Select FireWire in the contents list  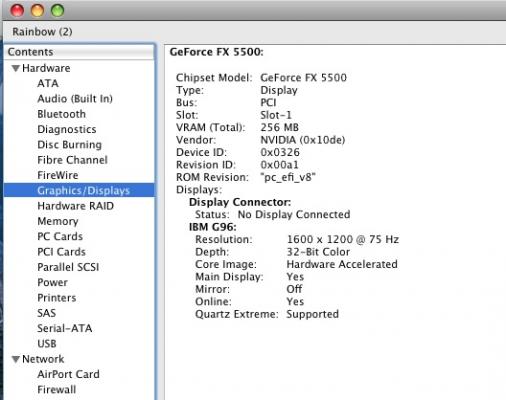[x=58, y=175]
